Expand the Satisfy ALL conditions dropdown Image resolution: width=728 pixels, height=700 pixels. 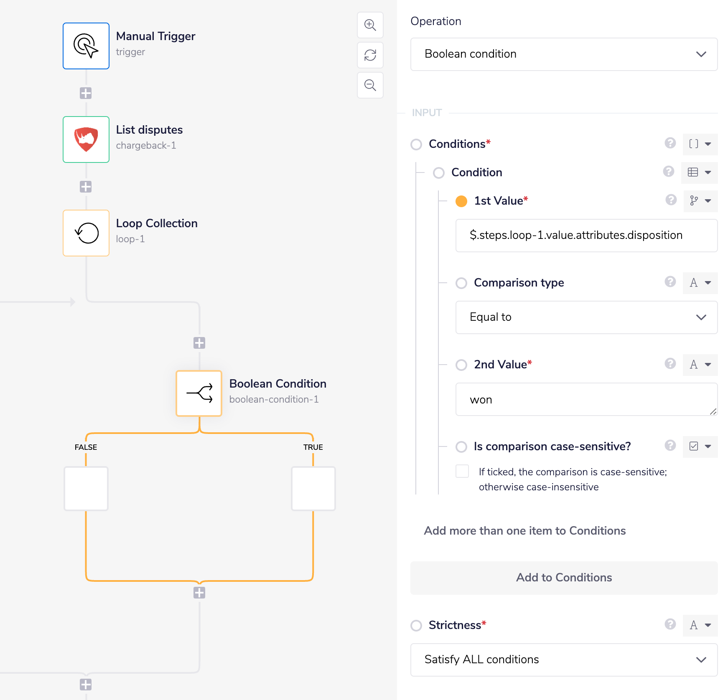564,660
